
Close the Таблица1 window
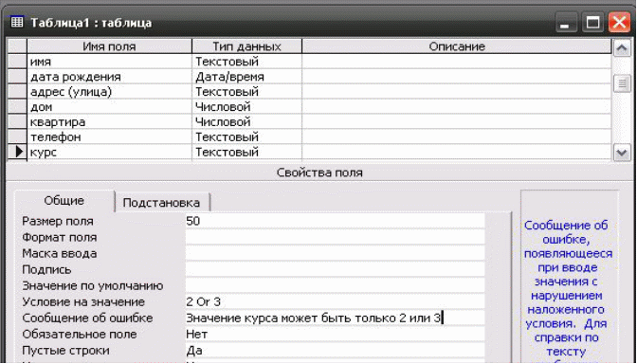coord(619,23)
